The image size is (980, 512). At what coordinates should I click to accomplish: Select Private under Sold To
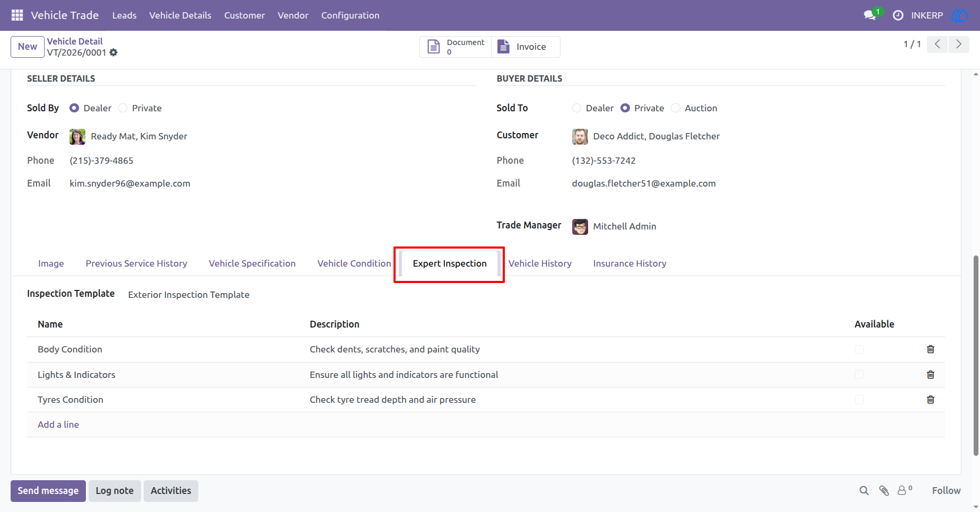click(625, 108)
